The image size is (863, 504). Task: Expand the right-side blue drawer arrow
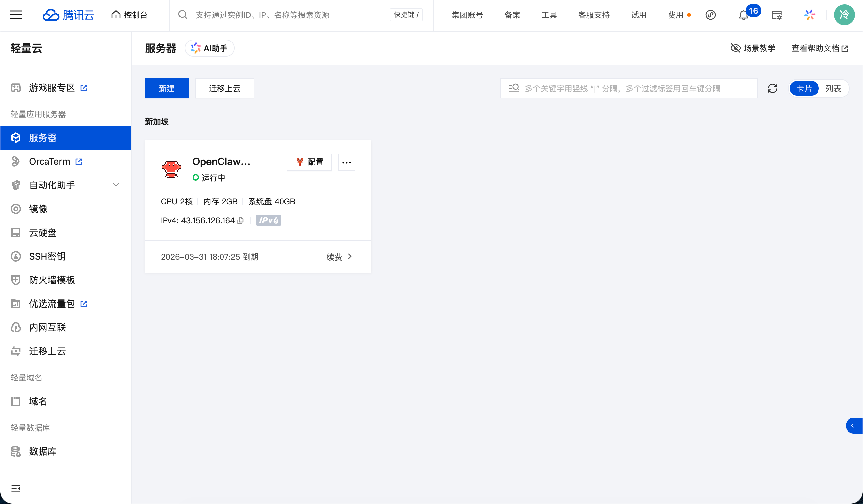(853, 426)
